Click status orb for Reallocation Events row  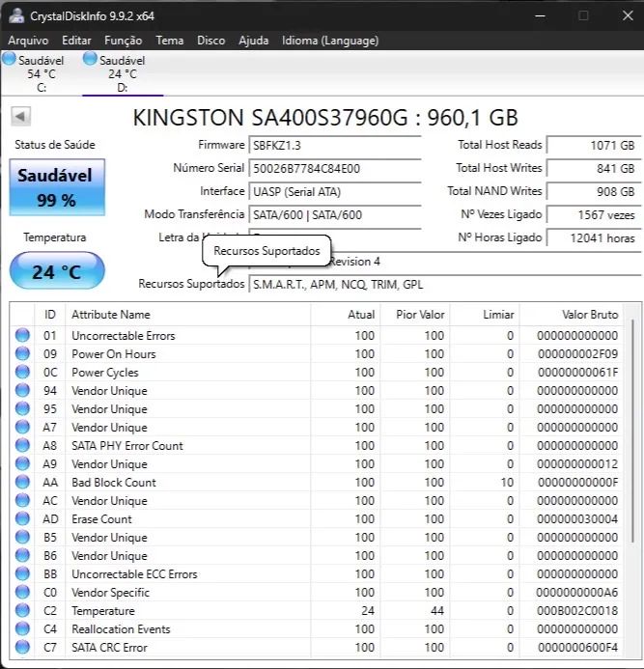click(x=22, y=628)
